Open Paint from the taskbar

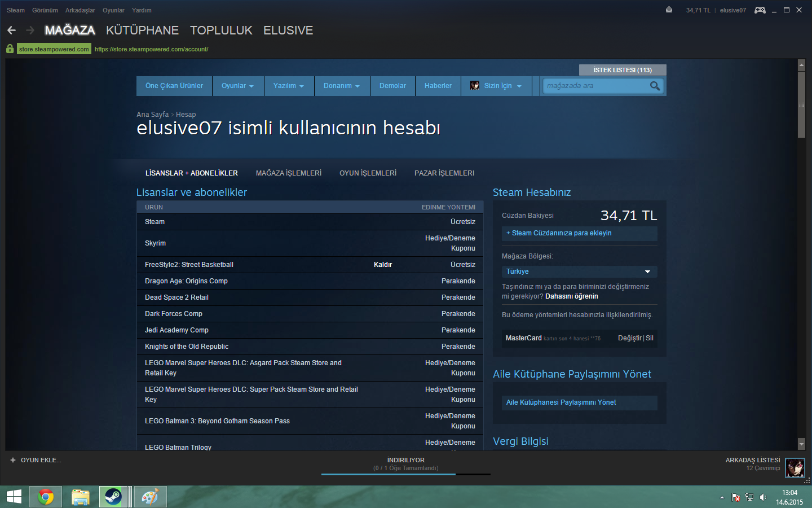pos(150,497)
